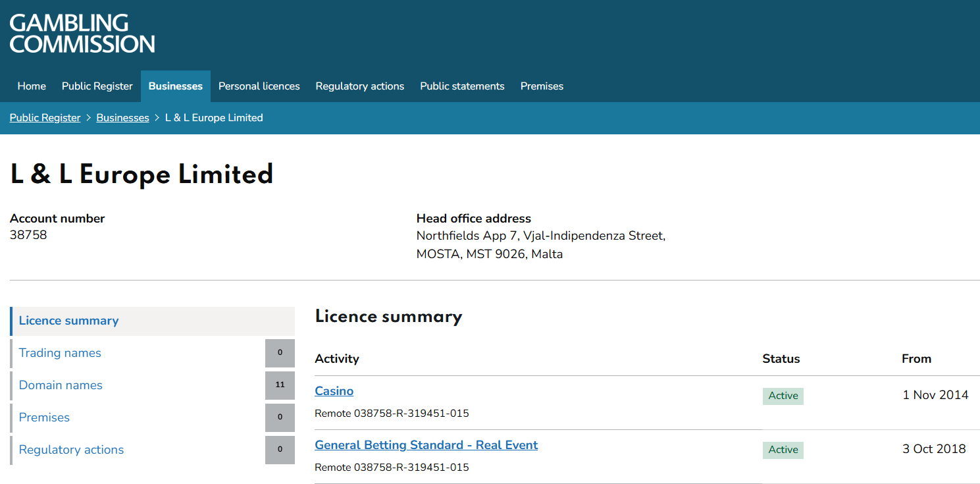Open Public Register in the navigation bar
The width and height of the screenshot is (980, 484).
pyautogui.click(x=97, y=86)
